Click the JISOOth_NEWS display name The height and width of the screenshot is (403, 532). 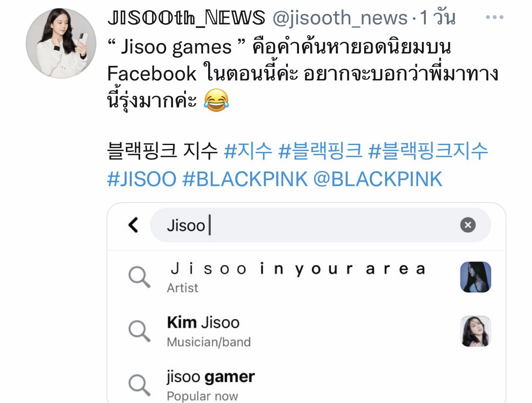coord(186,18)
